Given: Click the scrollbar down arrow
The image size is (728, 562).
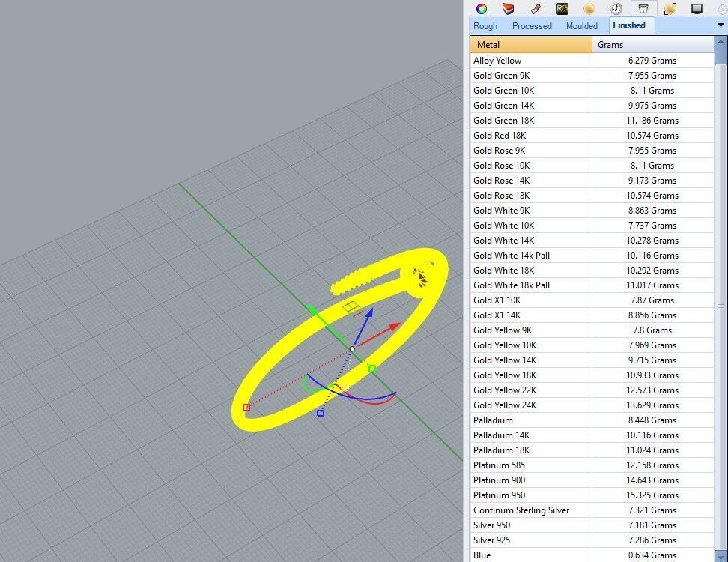Looking at the screenshot, I should pos(721,556).
